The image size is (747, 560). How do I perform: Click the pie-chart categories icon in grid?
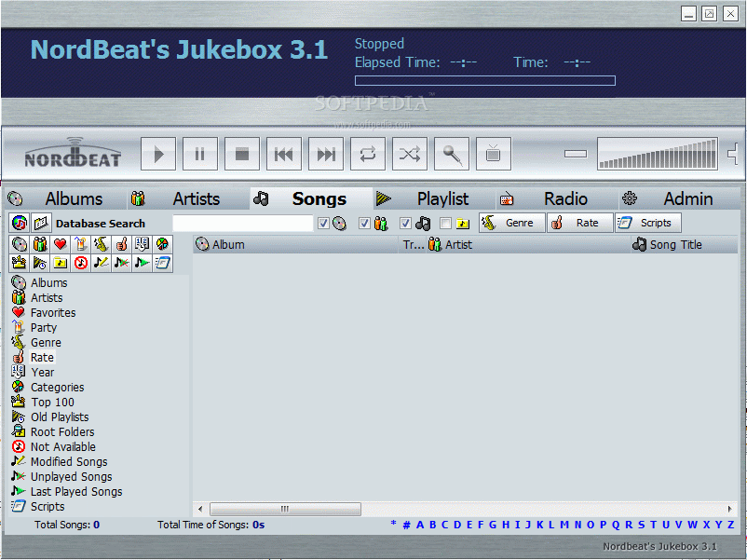click(162, 244)
